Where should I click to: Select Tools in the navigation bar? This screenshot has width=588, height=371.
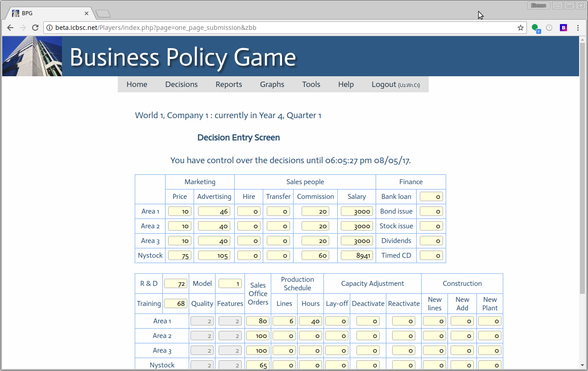pyautogui.click(x=311, y=84)
